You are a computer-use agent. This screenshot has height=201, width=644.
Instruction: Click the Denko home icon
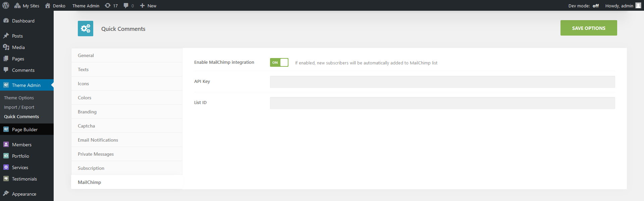click(48, 5)
